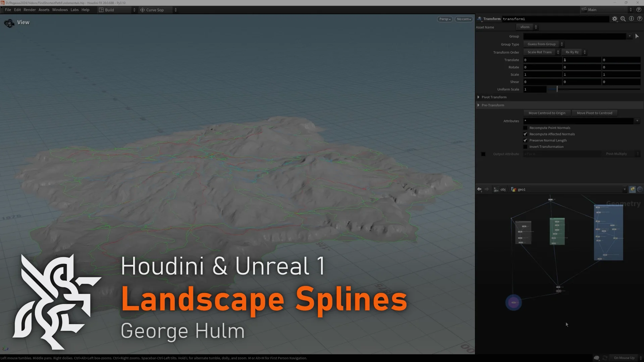Viewport: 644px width, 362px height.
Task: Expand the Pre-Transform section
Action: (x=479, y=105)
